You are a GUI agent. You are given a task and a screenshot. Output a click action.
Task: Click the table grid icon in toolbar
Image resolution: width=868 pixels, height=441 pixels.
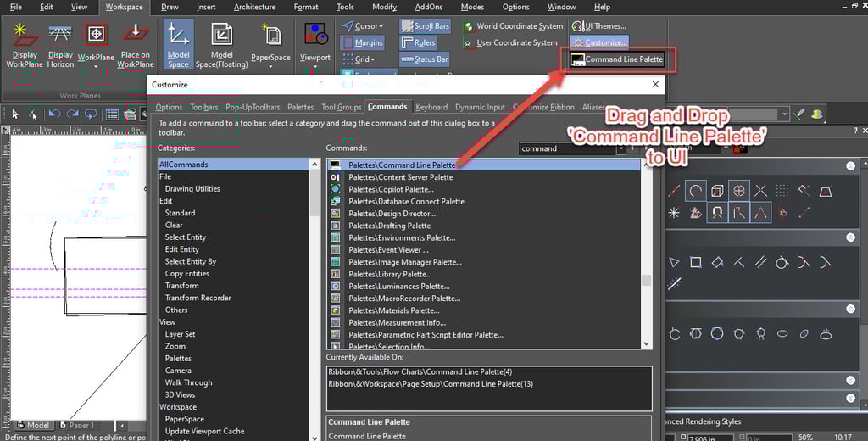pos(112,114)
